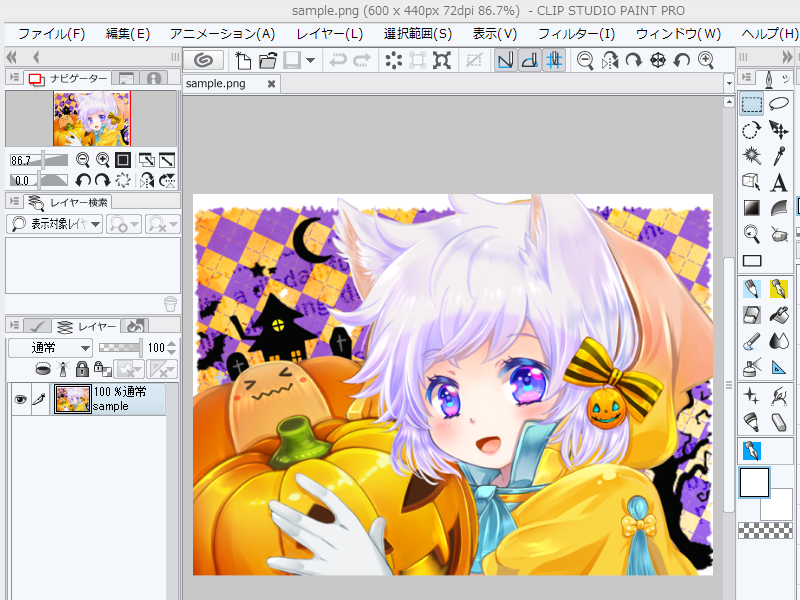Image resolution: width=800 pixels, height=600 pixels.
Task: Open the canvas tab list dropdown arrow
Action: click(729, 83)
